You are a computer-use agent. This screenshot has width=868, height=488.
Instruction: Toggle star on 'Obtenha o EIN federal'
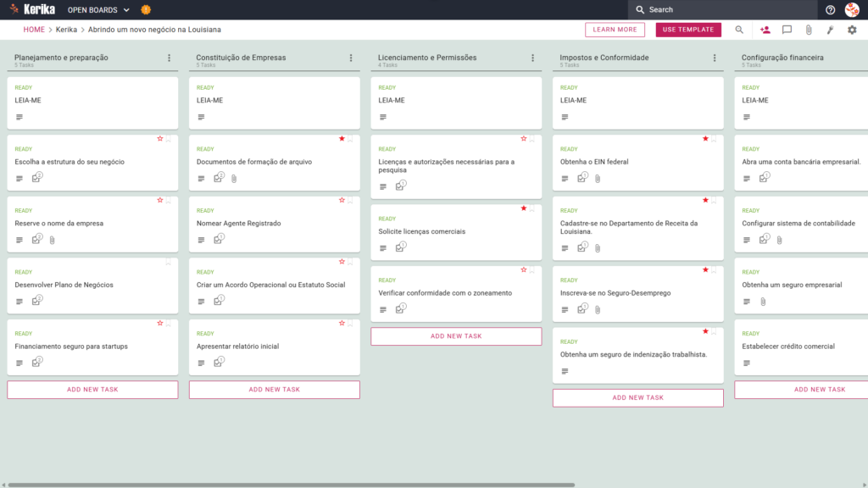tap(705, 139)
